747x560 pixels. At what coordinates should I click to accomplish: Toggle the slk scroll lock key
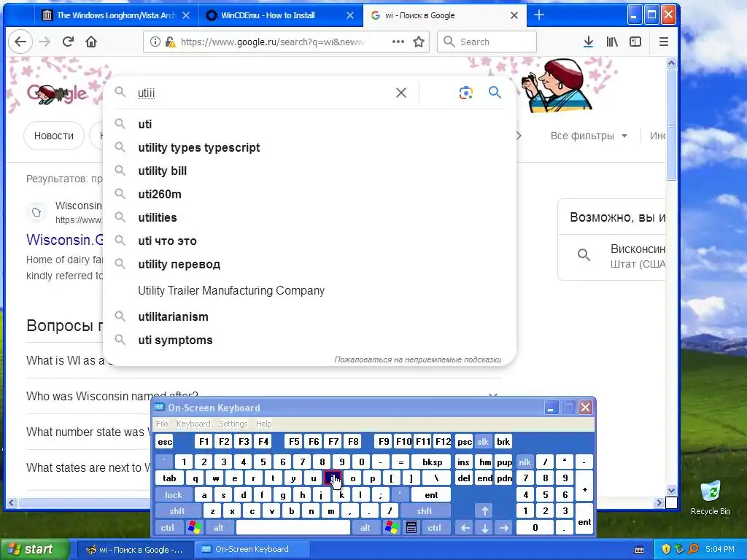pos(483,442)
